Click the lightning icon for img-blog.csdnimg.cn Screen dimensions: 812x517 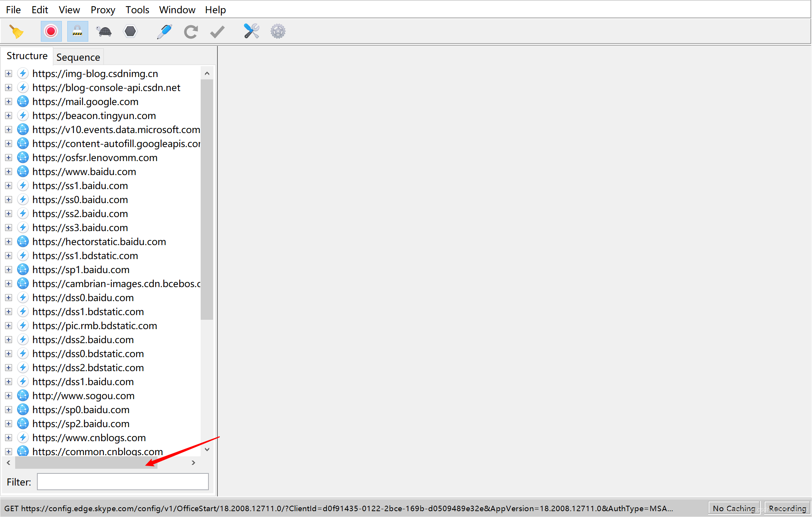point(23,74)
